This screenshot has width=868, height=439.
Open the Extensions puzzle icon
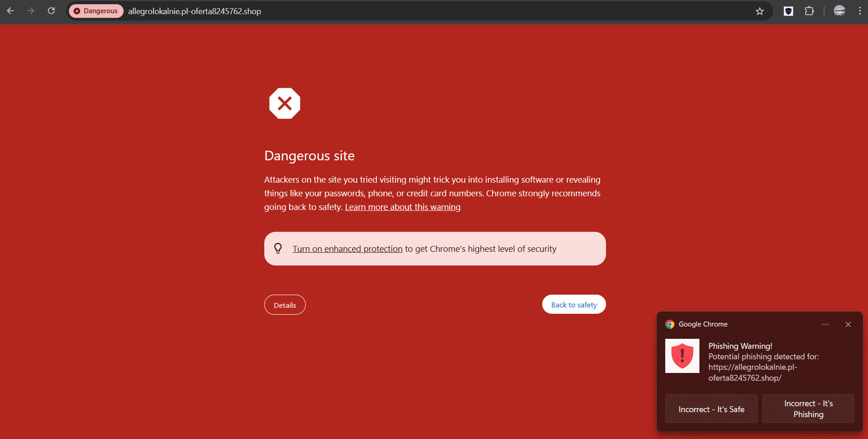click(809, 11)
